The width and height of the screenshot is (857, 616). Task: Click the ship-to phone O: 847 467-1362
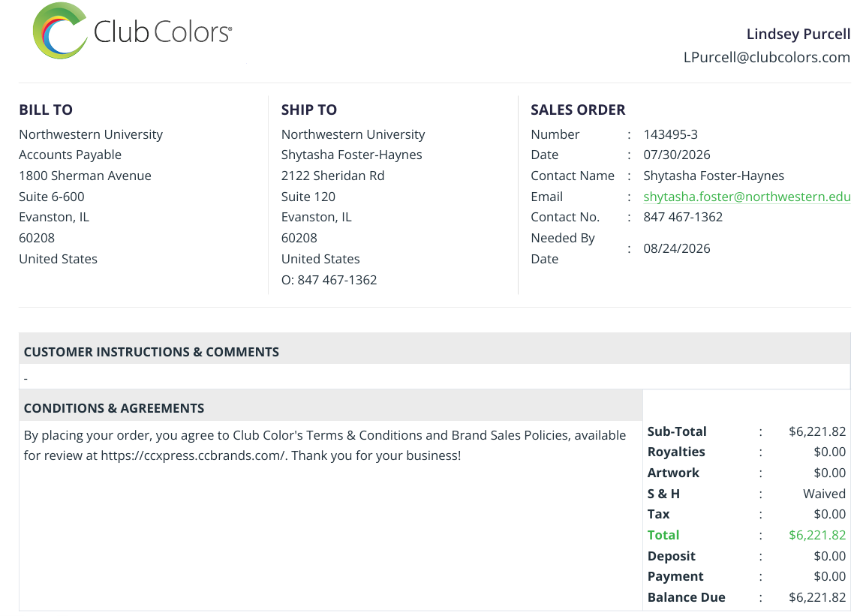click(329, 280)
